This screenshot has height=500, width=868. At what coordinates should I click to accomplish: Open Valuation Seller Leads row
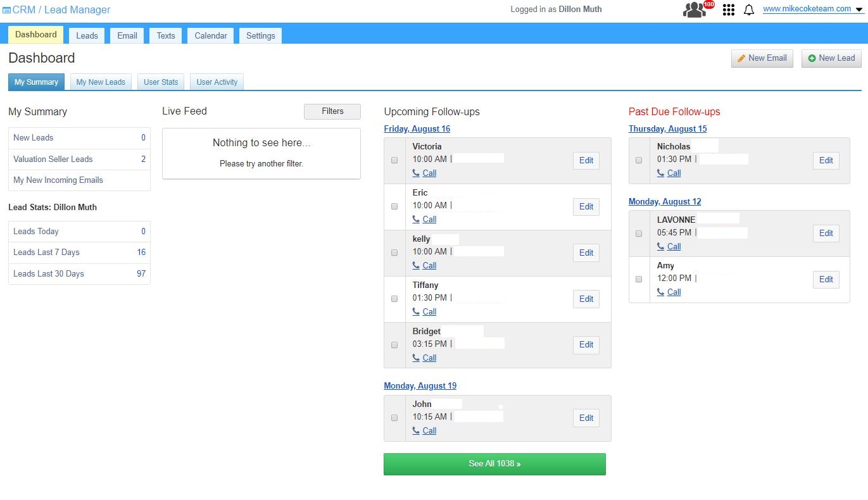point(79,159)
